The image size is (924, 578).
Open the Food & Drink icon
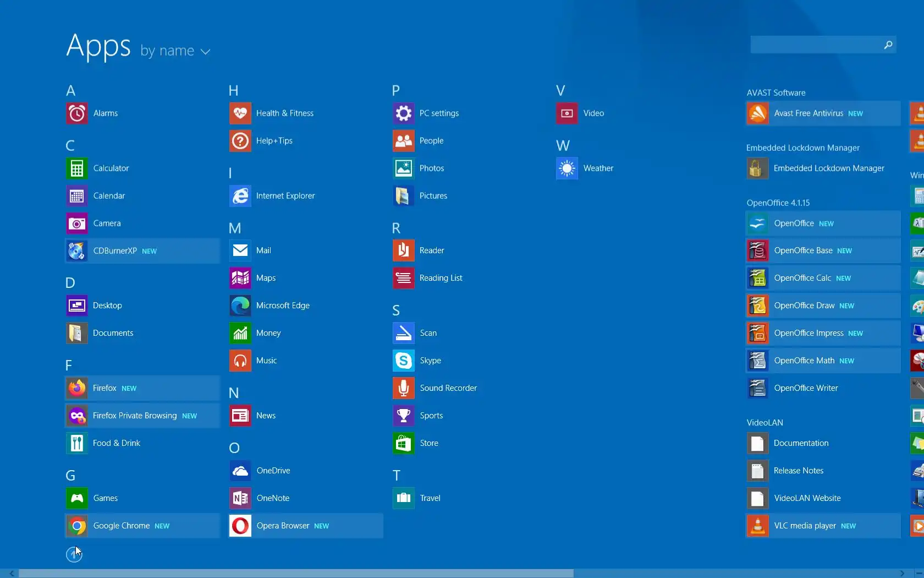77,443
